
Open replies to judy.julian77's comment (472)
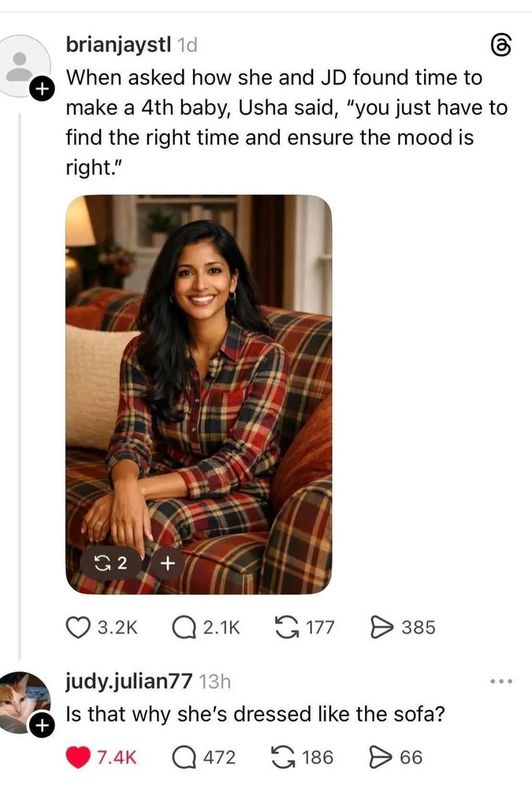184,757
